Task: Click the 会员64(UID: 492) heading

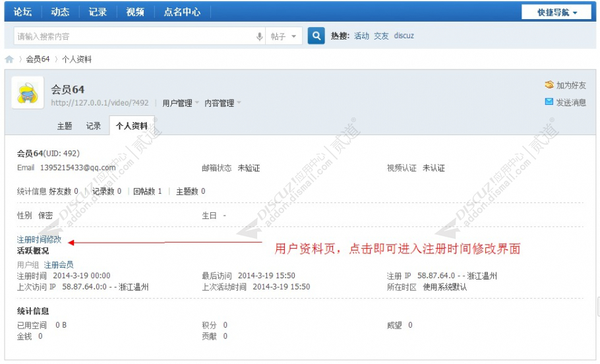Action: click(48, 154)
